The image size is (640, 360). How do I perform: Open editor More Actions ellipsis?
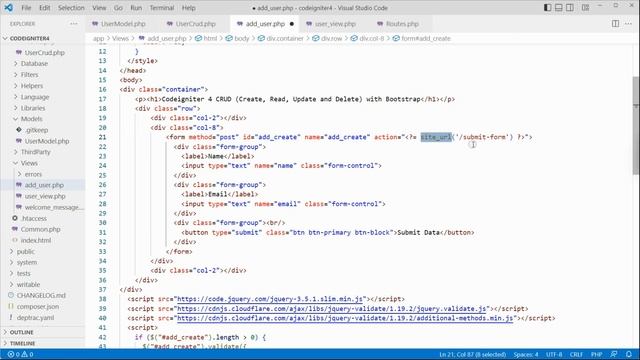click(628, 24)
